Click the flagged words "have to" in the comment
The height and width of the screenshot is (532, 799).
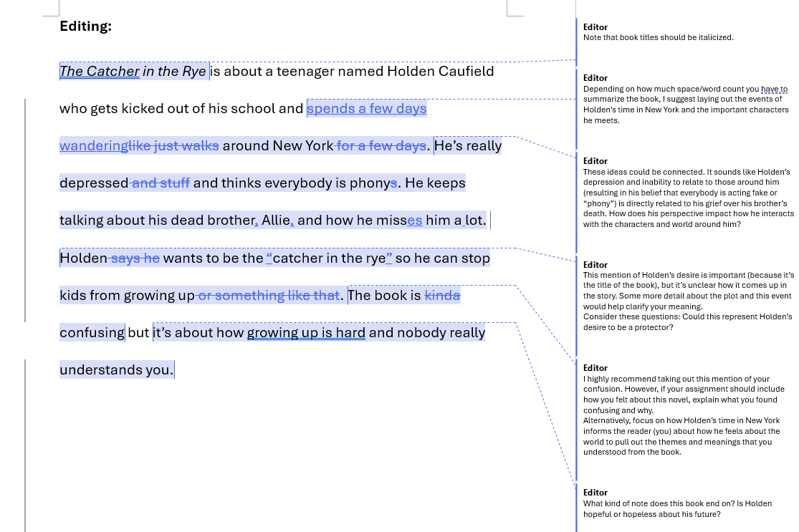point(773,89)
